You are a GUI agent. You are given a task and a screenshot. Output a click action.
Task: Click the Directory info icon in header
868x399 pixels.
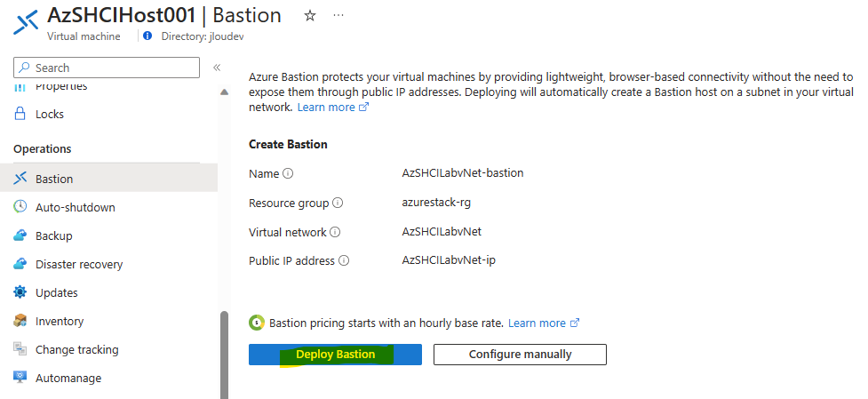(147, 36)
